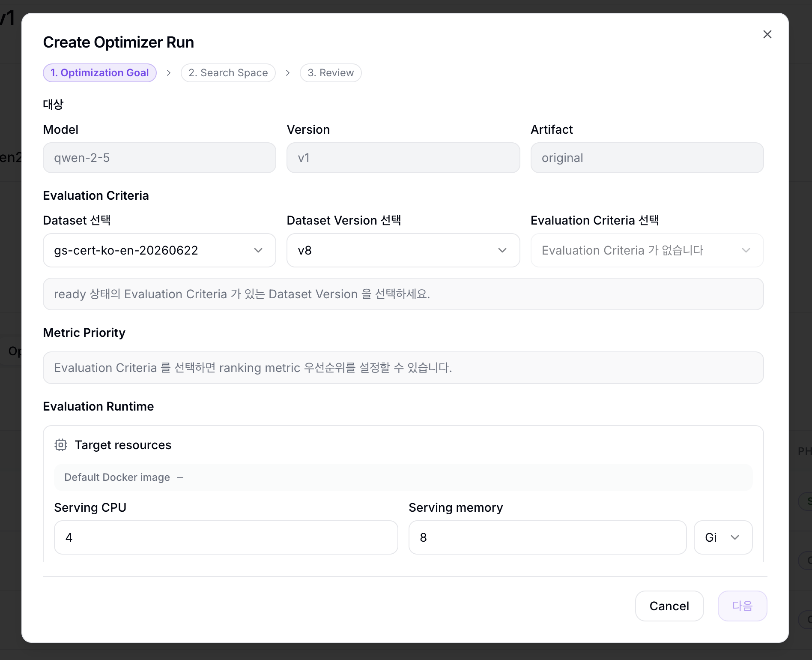Open the Gi memory unit dropdown
Viewport: 812px width, 660px height.
(x=723, y=537)
